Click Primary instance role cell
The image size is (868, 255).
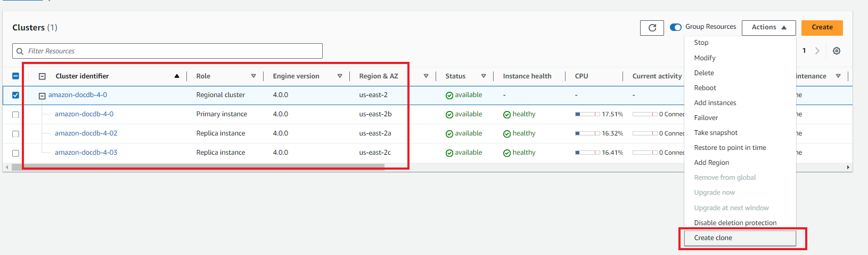click(x=222, y=114)
